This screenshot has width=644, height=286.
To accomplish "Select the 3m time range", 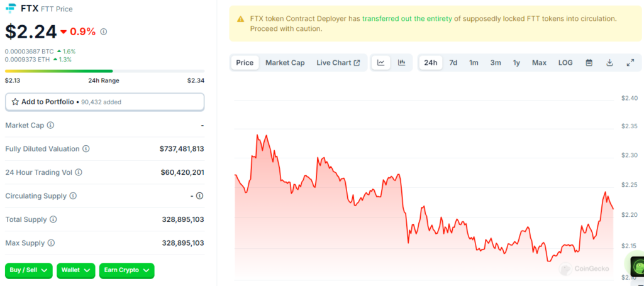I will point(496,63).
